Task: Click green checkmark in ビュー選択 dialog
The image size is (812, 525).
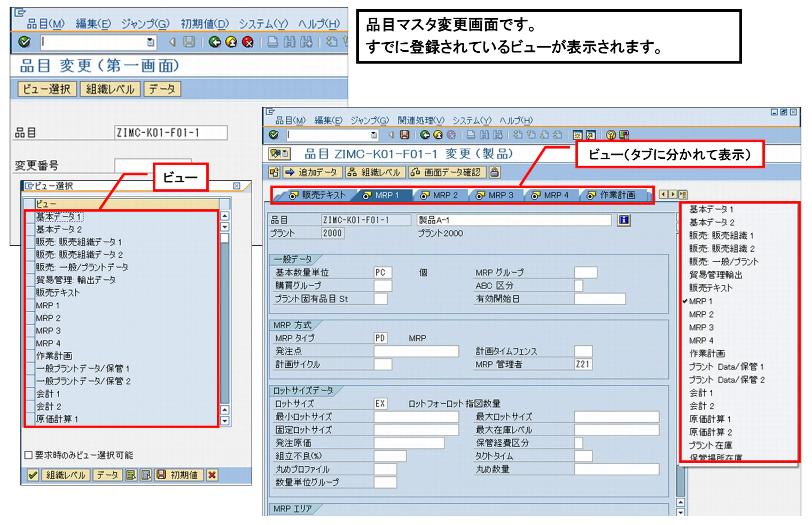Action: [33, 475]
